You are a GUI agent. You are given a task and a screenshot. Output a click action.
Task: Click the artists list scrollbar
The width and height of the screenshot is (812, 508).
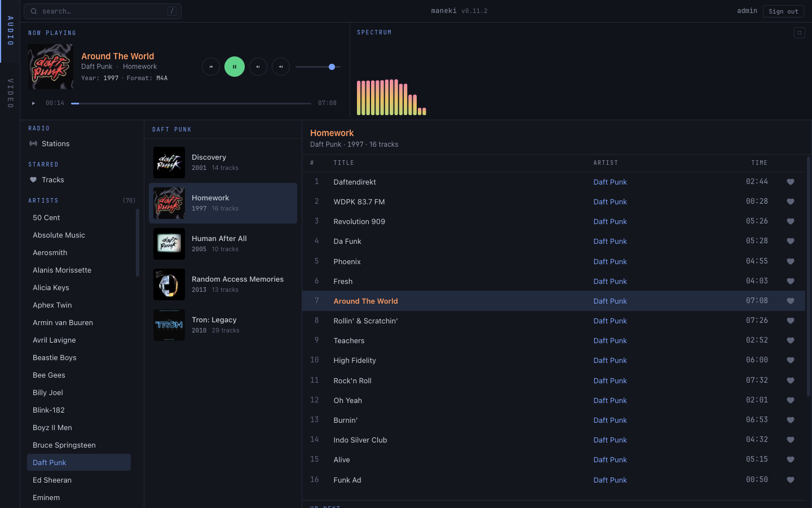point(138,243)
